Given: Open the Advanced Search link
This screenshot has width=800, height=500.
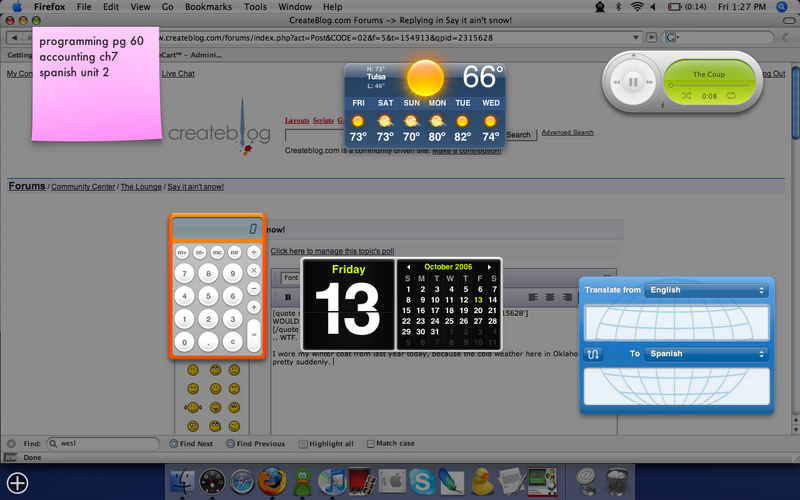Looking at the screenshot, I should point(567,133).
